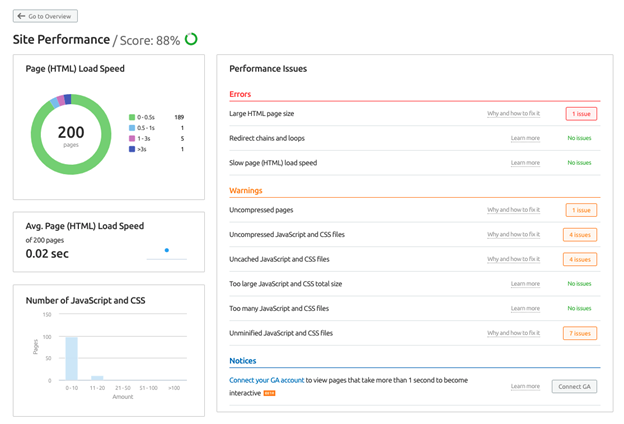The image size is (624, 424).
Task: View 4 issues for Uncached JavaScript and CSS
Action: [580, 259]
